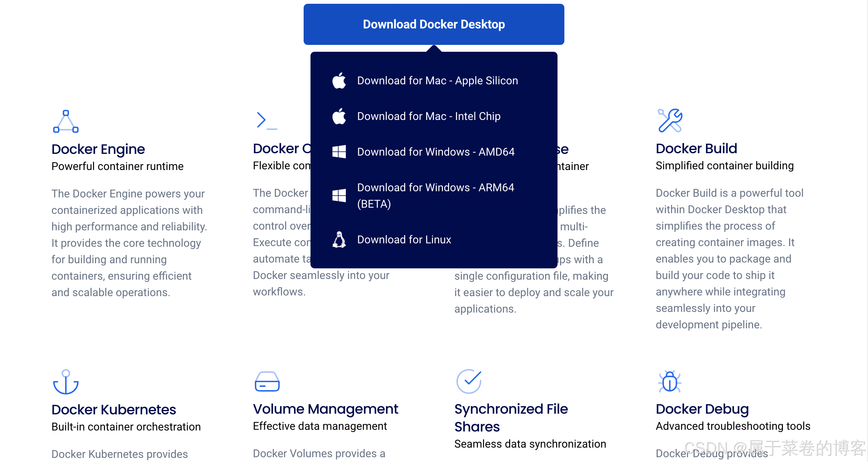Select Download for Windows - ARM64 (BETA)
The height and width of the screenshot is (462, 868).
(435, 195)
